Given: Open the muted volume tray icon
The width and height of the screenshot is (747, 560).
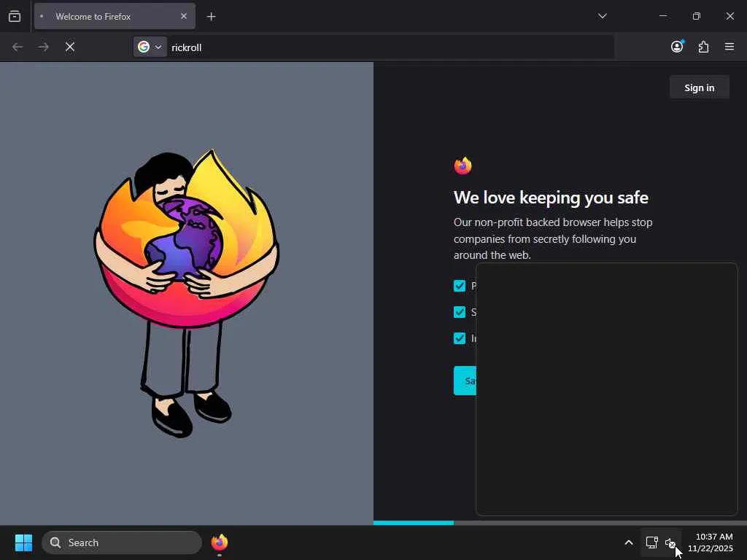Looking at the screenshot, I should [x=670, y=542].
